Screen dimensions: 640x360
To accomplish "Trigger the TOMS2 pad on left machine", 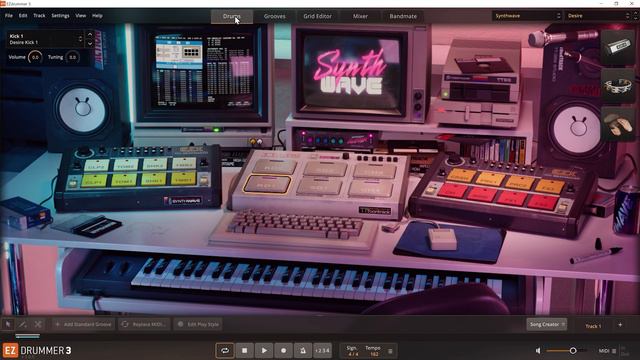I will [125, 164].
